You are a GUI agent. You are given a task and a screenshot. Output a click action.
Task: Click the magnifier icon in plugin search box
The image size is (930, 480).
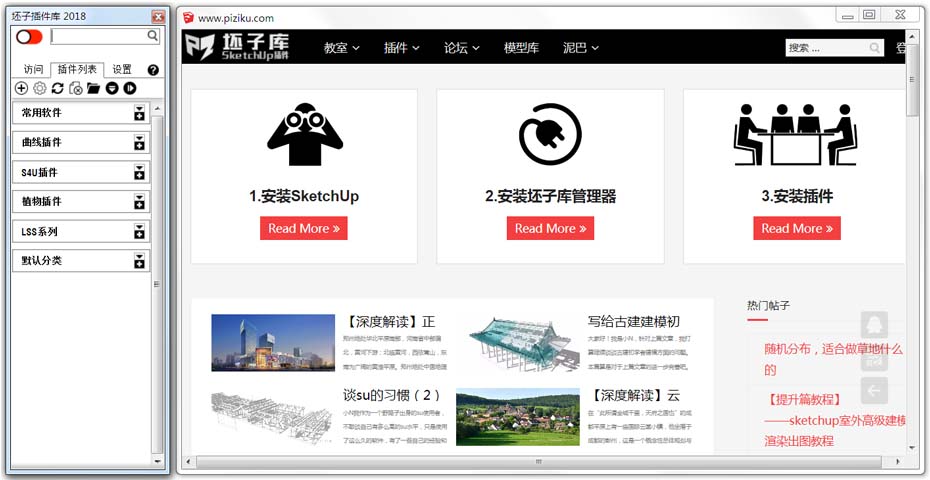coord(153,36)
